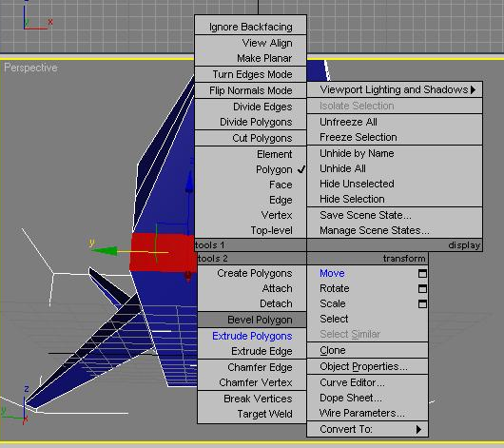Open Wire Parameters dialog
This screenshot has width=504, height=448.
click(x=367, y=413)
